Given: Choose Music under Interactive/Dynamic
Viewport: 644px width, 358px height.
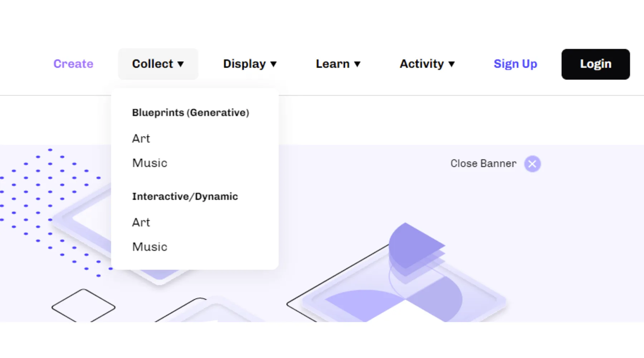Looking at the screenshot, I should coord(150,247).
